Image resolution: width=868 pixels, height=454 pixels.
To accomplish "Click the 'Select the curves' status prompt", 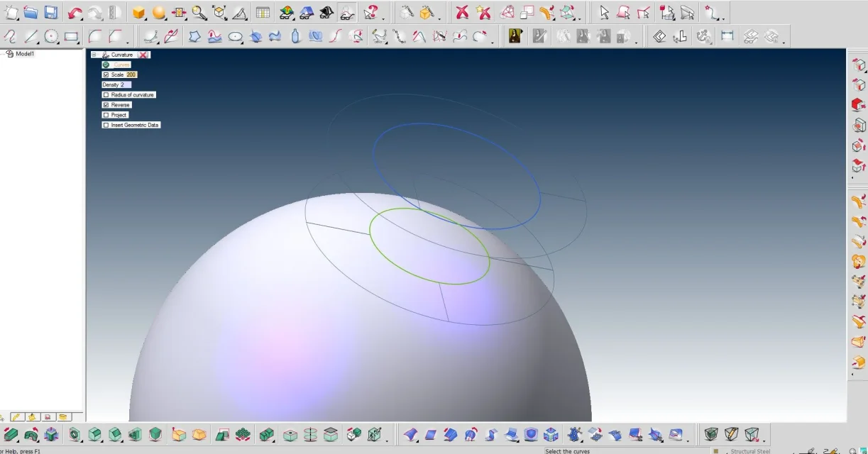I will pyautogui.click(x=567, y=450).
